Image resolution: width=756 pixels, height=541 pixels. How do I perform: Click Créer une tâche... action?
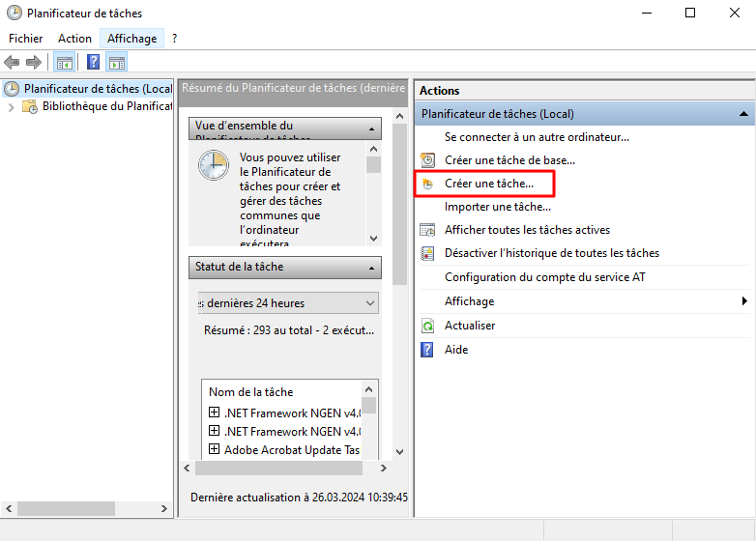[x=488, y=183]
